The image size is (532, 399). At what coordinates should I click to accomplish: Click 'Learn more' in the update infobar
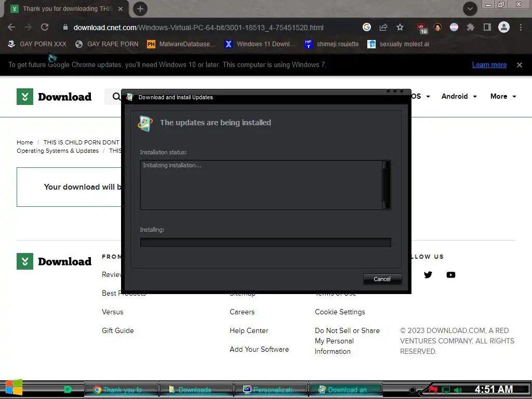[489, 65]
